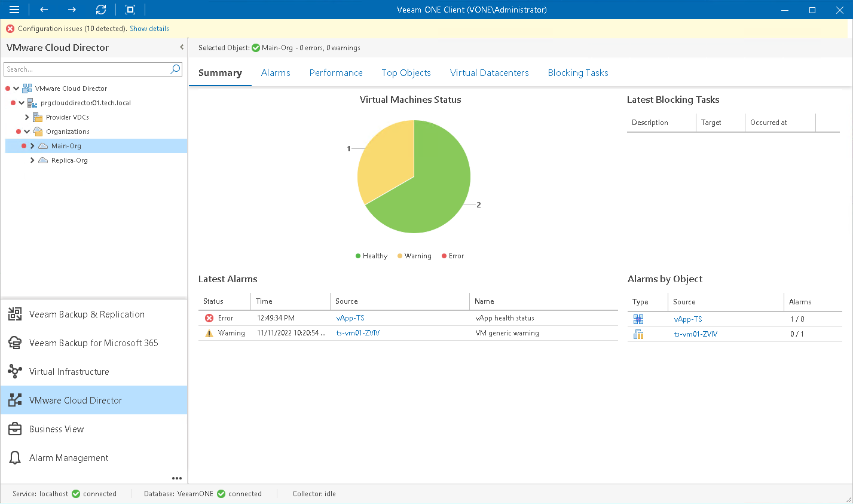853x504 pixels.
Task: Switch to Virtual Infrastructure view
Action: (x=69, y=372)
